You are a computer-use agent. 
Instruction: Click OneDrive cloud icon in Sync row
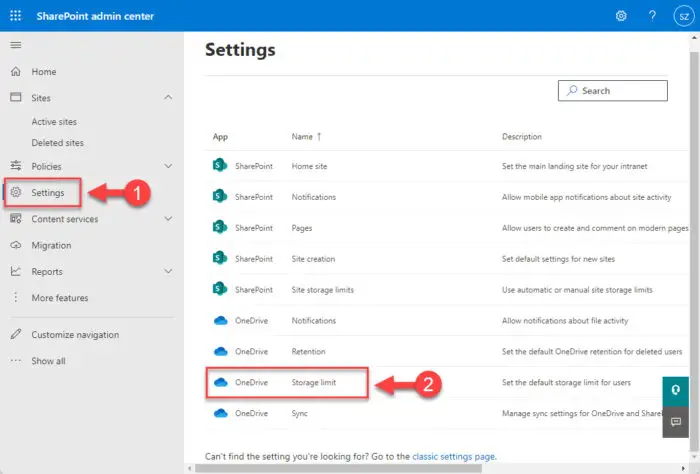[x=221, y=413]
